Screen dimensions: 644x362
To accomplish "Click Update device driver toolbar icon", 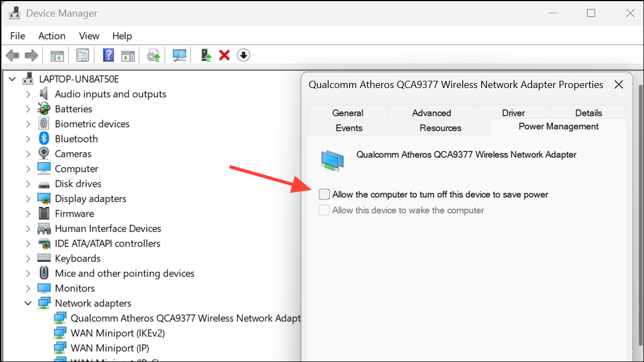I will tap(154, 55).
